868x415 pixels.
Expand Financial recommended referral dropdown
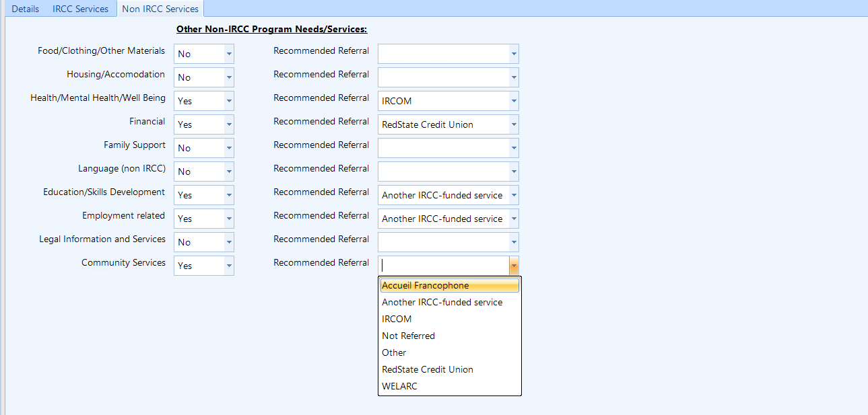513,124
